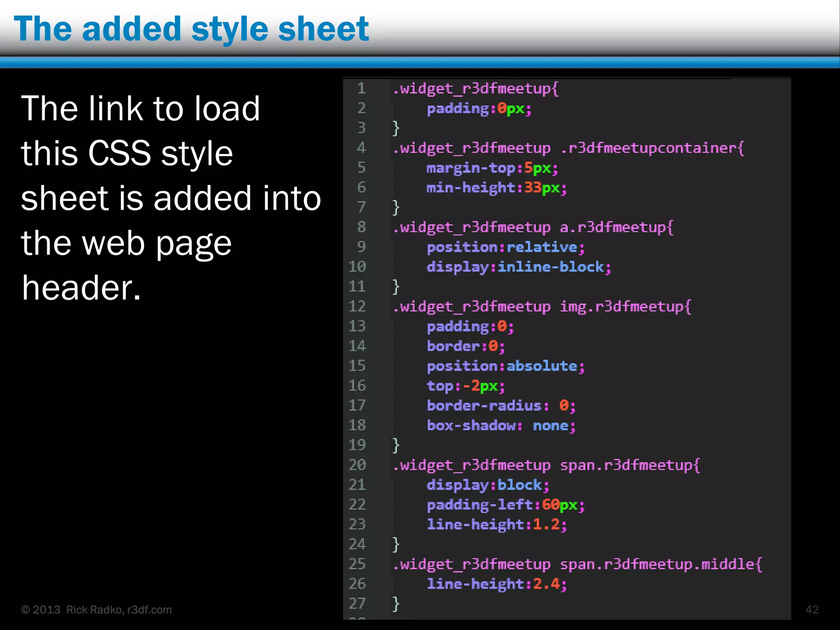Image resolution: width=840 pixels, height=630 pixels.
Task: Click line number 1 in the code gutter
Action: coord(361,88)
